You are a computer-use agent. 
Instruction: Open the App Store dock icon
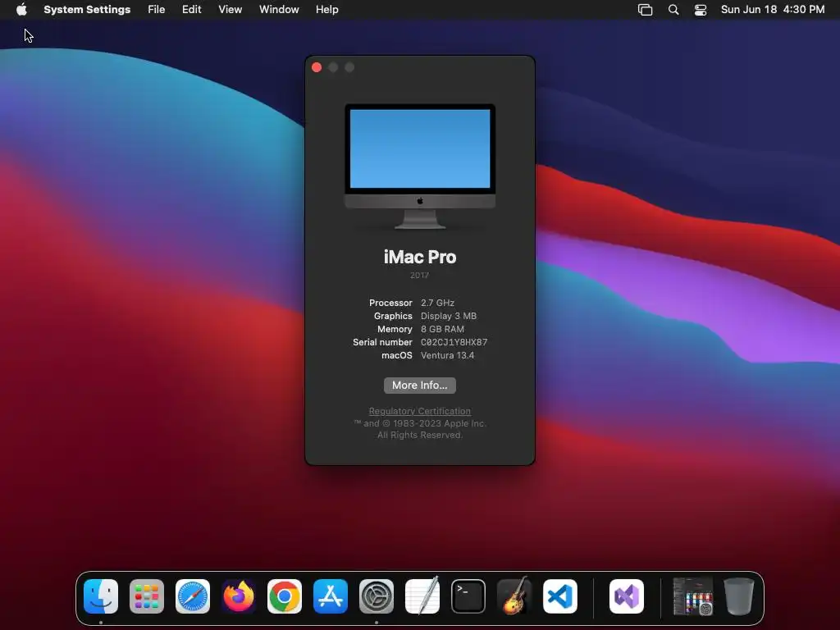click(331, 596)
